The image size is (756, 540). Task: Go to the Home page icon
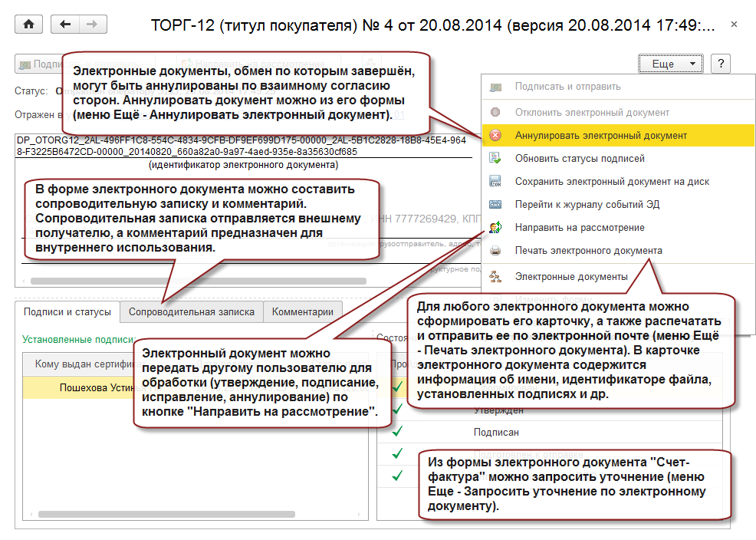tap(28, 24)
